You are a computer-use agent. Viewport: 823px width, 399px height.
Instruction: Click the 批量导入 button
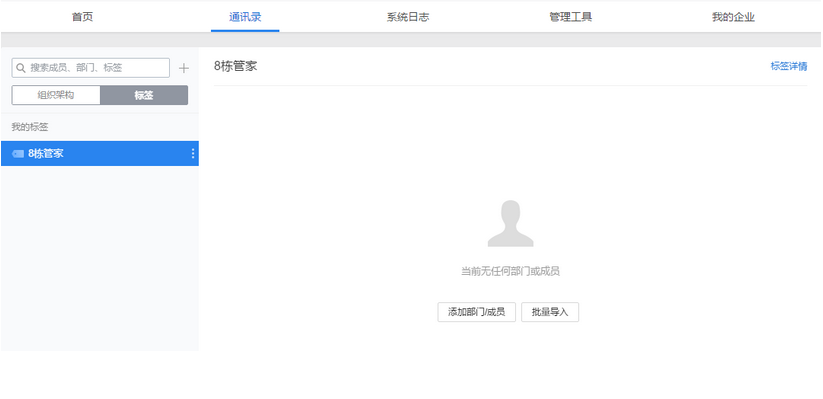(x=550, y=312)
